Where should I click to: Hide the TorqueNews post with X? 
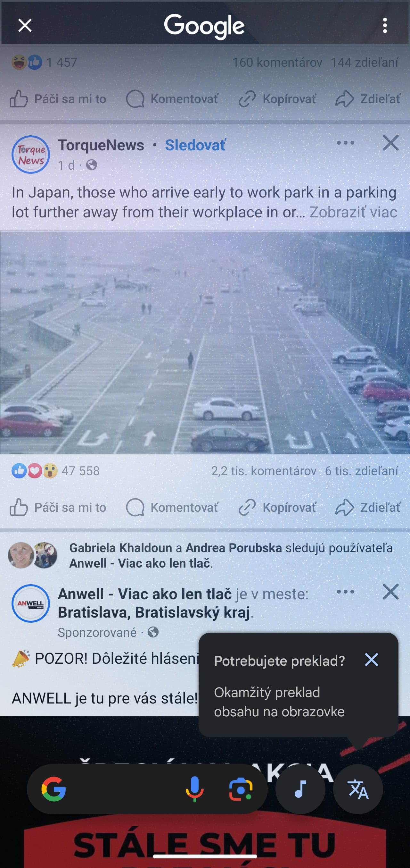click(390, 143)
